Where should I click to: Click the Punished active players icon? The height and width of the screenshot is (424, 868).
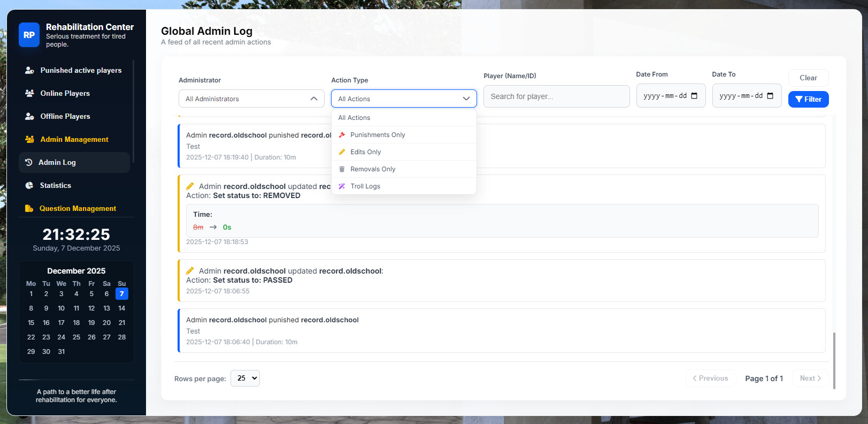pos(30,71)
